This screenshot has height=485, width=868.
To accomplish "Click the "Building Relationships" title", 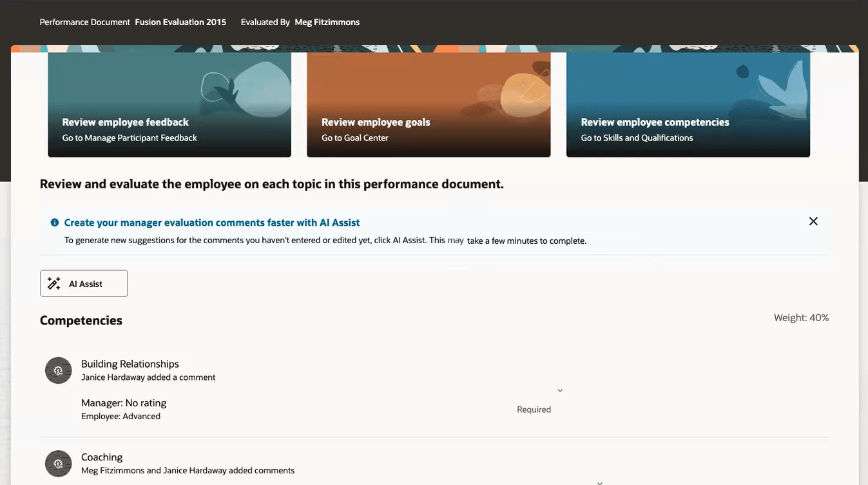I will pyautogui.click(x=130, y=364).
